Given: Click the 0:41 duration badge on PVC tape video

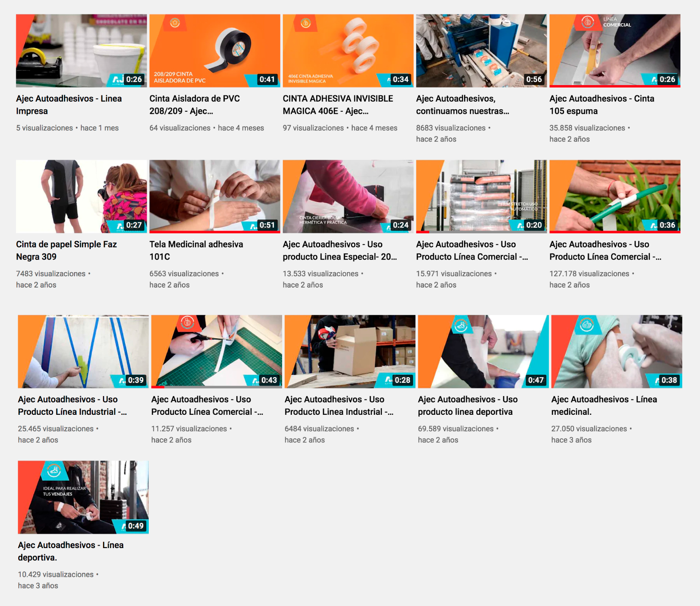Looking at the screenshot, I should pos(268,79).
